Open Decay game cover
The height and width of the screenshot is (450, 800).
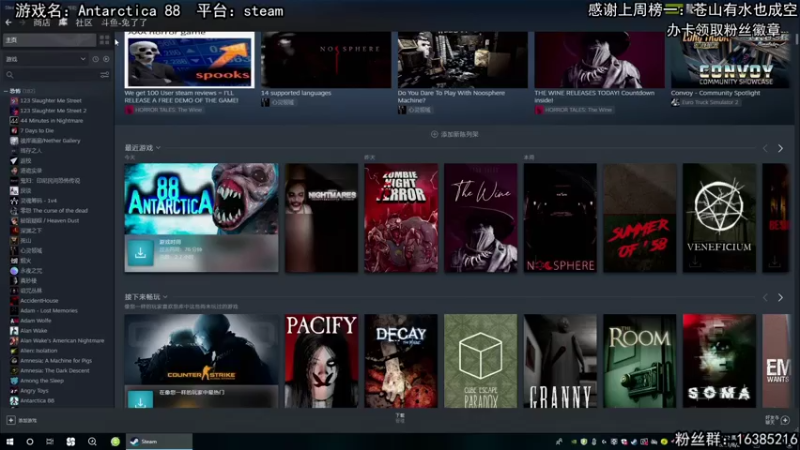401,361
